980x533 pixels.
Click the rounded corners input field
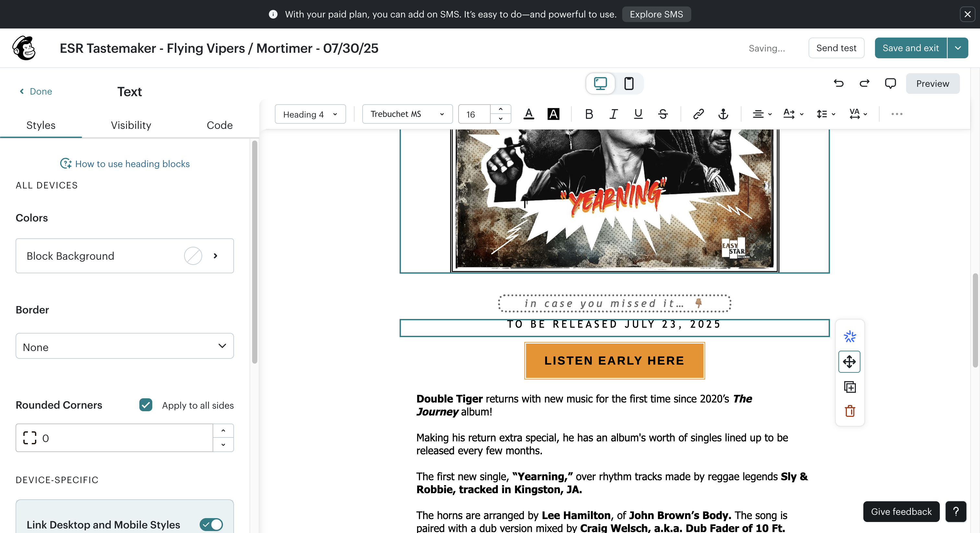pyautogui.click(x=114, y=438)
